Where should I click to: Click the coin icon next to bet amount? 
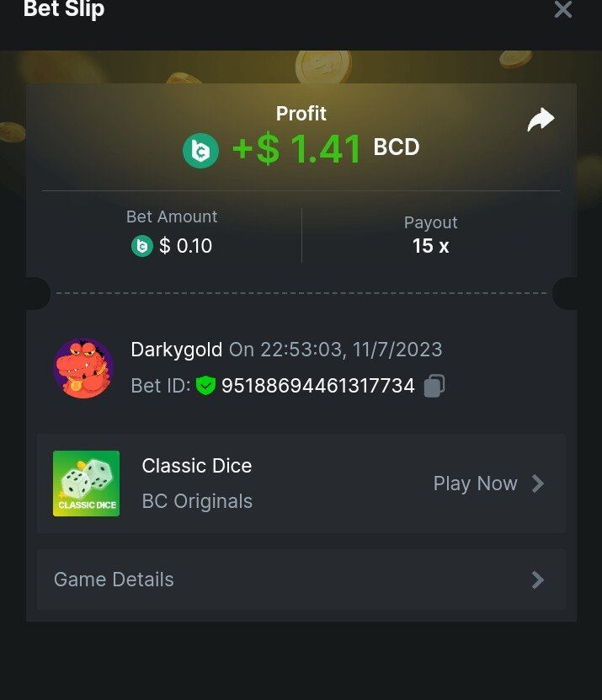coord(142,246)
